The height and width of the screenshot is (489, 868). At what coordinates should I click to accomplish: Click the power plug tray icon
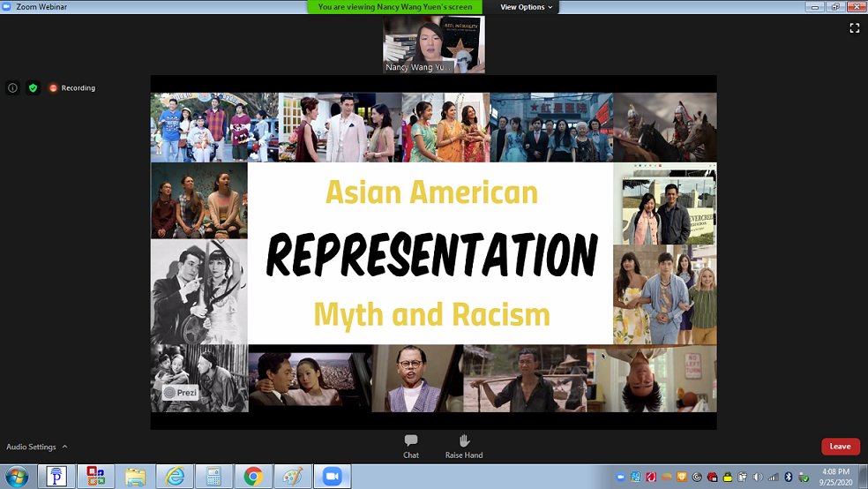click(x=743, y=477)
